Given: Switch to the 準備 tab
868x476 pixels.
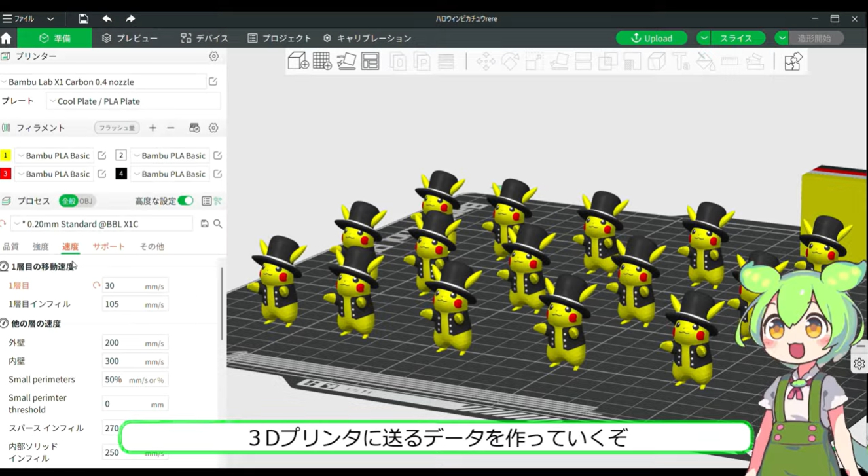Looking at the screenshot, I should pos(55,38).
